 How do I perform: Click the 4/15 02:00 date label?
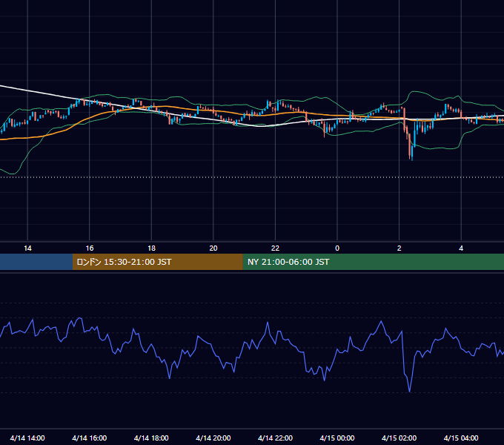pos(399,438)
